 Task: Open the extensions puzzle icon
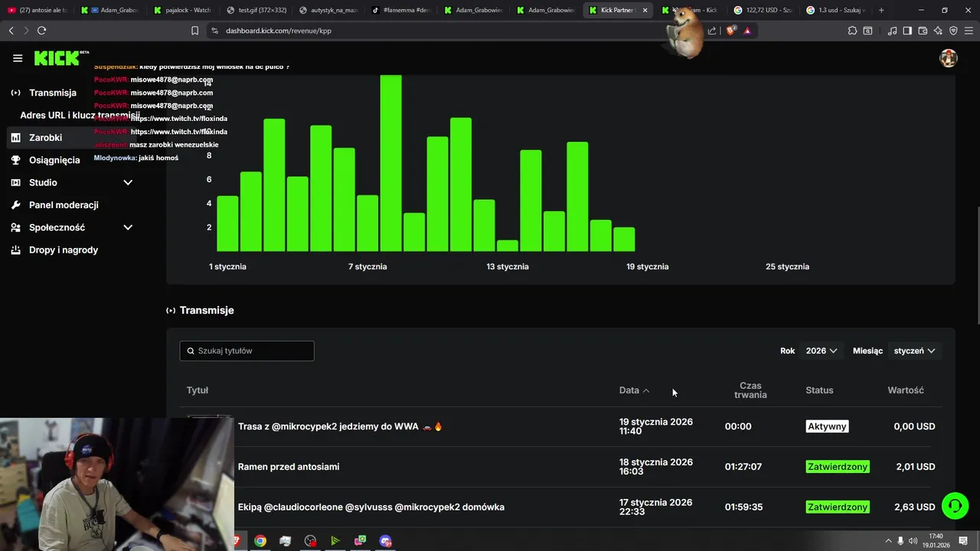[x=852, y=31]
